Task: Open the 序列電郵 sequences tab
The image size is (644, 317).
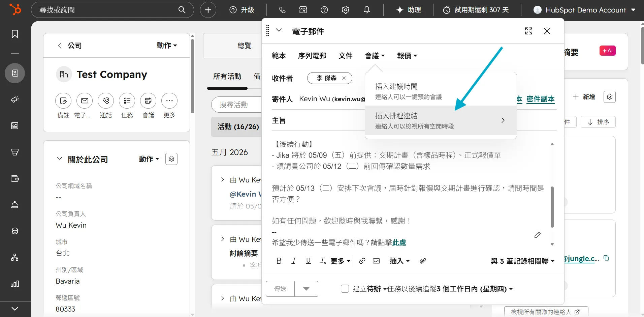Action: coord(312,56)
